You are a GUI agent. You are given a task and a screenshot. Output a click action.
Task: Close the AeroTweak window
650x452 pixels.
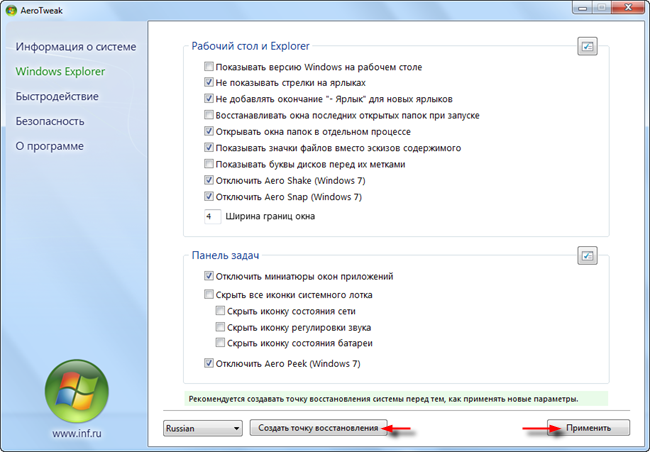pyautogui.click(x=628, y=7)
